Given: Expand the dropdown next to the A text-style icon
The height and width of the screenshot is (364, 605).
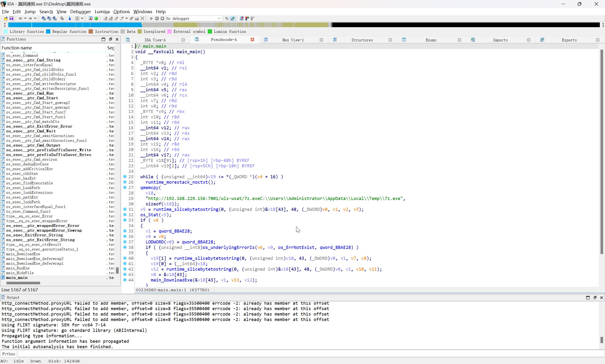Looking at the screenshot, I should point(82,18).
